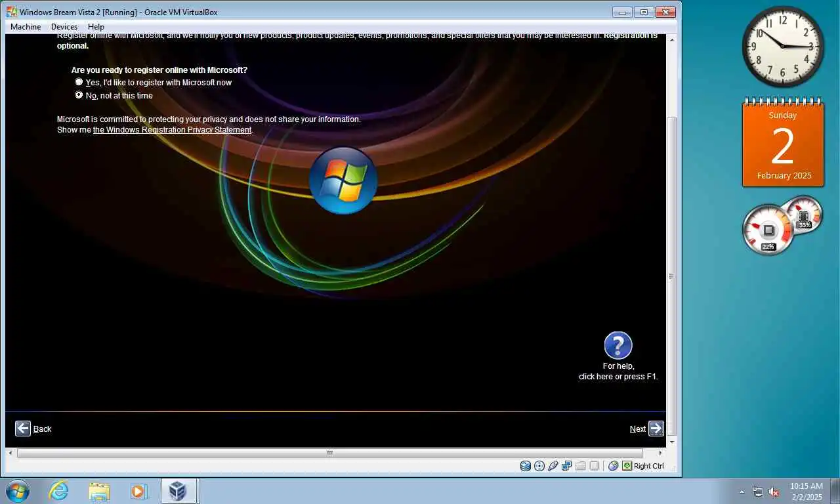The height and width of the screenshot is (504, 840).
Task: Click the VirtualBox window title icon
Action: pyautogui.click(x=12, y=12)
